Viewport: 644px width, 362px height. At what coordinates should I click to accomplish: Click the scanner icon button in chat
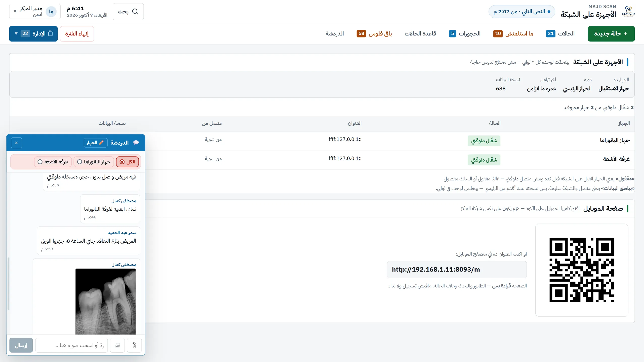117,345
